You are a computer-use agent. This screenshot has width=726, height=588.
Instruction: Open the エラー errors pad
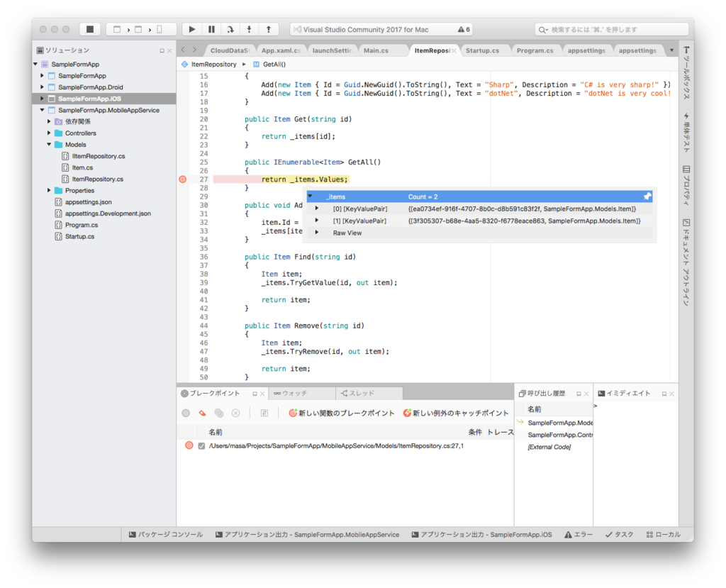click(x=579, y=534)
